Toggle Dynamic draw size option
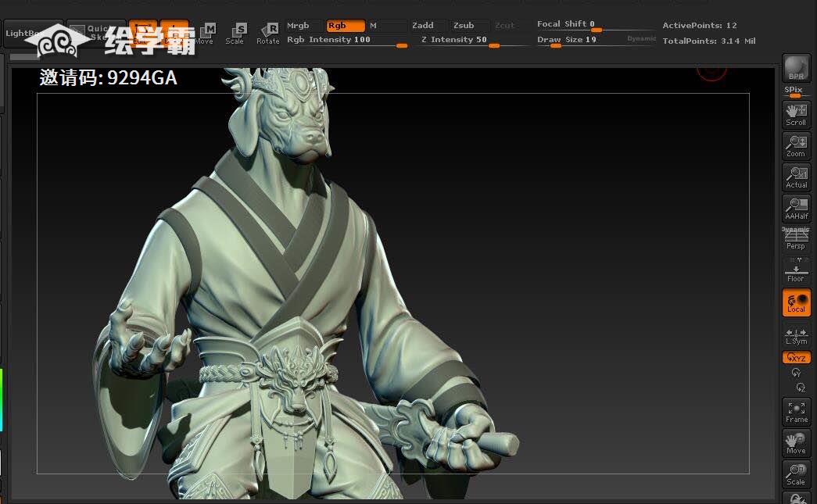 click(641, 38)
